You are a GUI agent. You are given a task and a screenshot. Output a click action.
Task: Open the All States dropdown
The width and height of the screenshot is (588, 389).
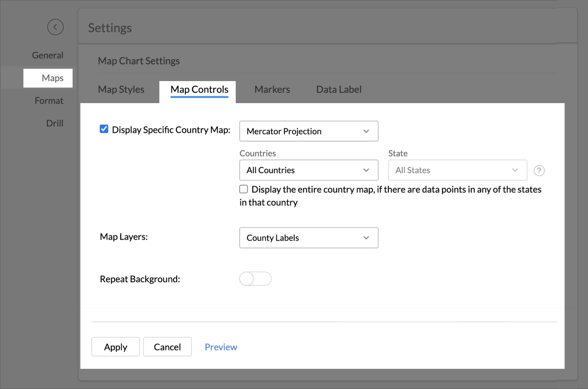coord(457,170)
